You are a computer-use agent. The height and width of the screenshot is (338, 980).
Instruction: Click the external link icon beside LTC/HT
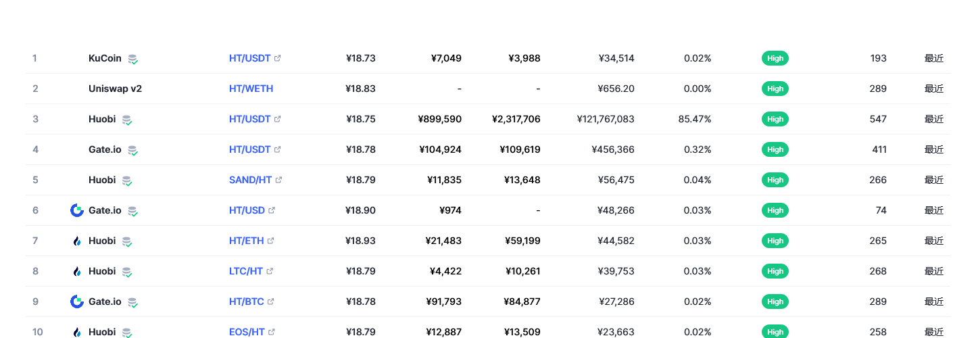coord(270,271)
